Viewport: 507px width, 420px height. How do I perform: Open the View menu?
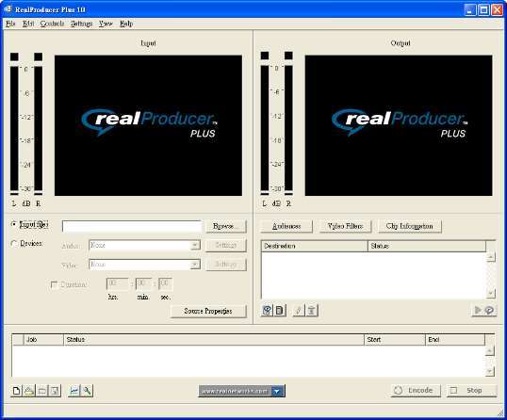pyautogui.click(x=106, y=24)
